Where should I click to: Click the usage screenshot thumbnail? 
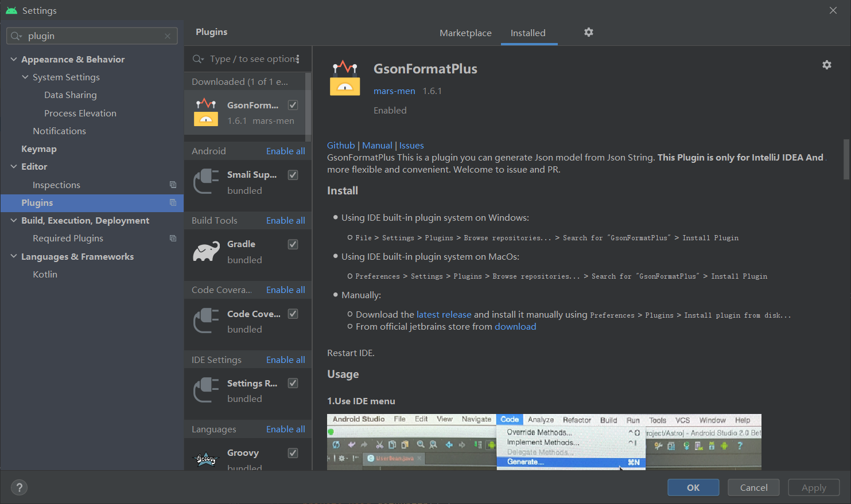tap(544, 442)
